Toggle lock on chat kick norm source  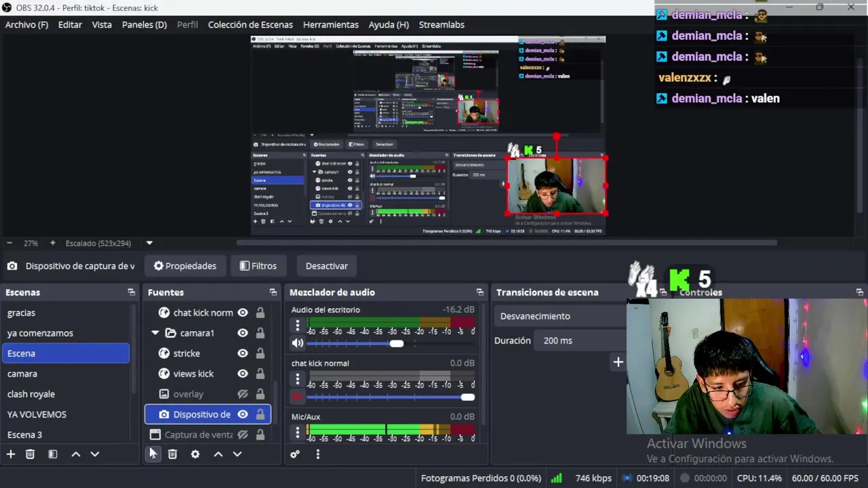click(260, 312)
